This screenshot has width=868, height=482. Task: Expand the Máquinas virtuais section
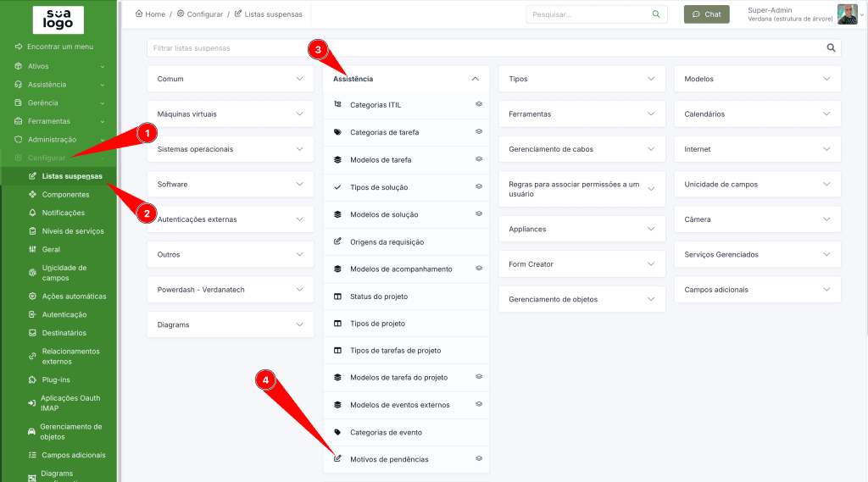[231, 114]
